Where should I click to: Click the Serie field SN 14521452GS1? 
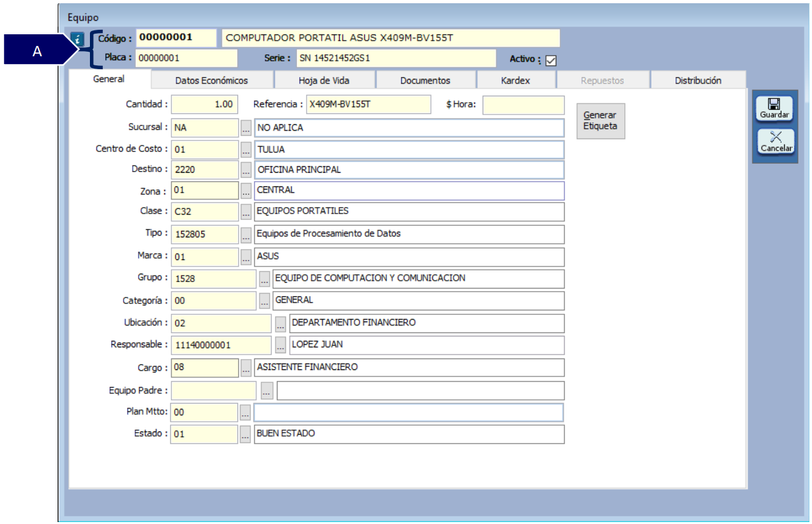pos(397,58)
